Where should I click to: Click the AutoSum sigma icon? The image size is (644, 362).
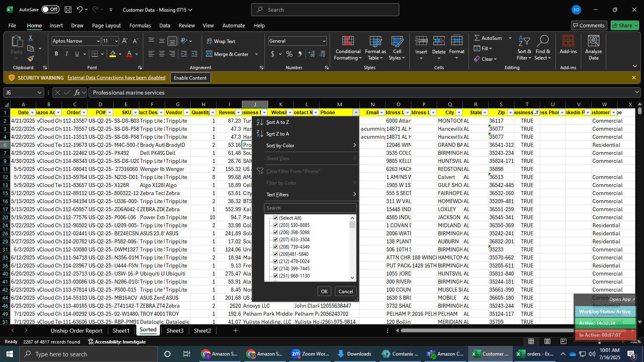tap(477, 38)
